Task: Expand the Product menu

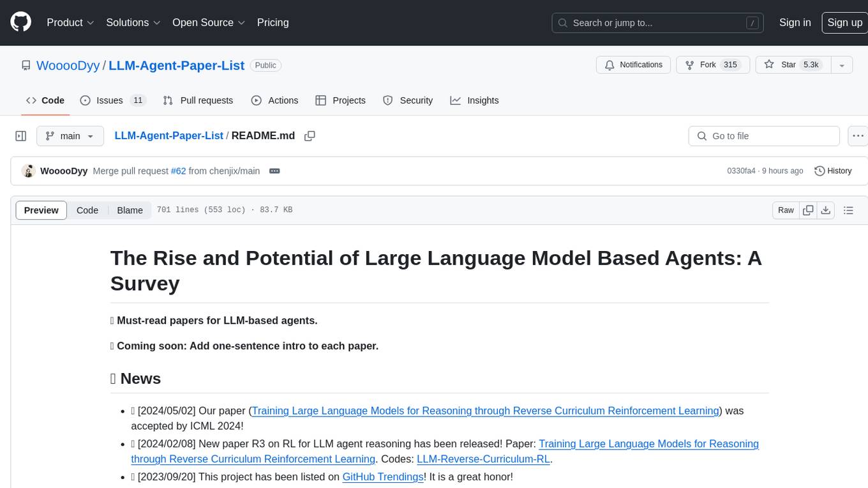Action: coord(70,22)
